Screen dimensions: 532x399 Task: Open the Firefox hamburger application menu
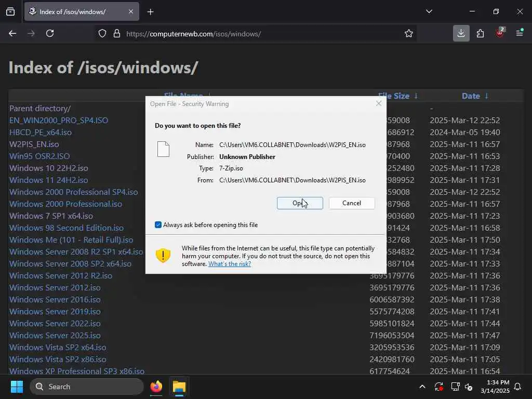pos(520,33)
